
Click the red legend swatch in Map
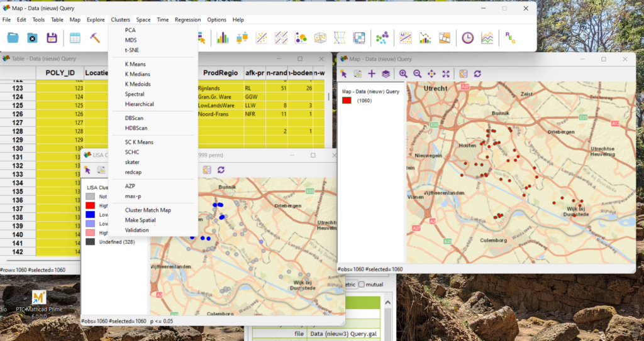[346, 100]
